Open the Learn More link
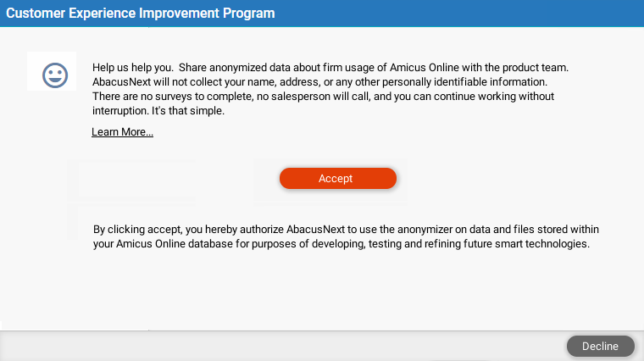The height and width of the screenshot is (361, 644). pyautogui.click(x=122, y=132)
